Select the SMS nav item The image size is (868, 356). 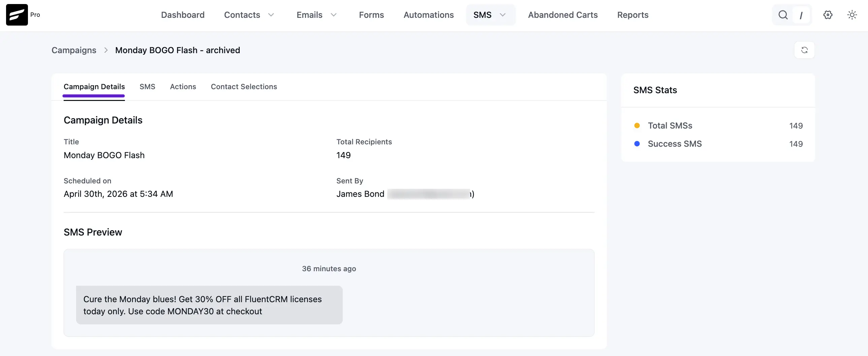pyautogui.click(x=482, y=15)
